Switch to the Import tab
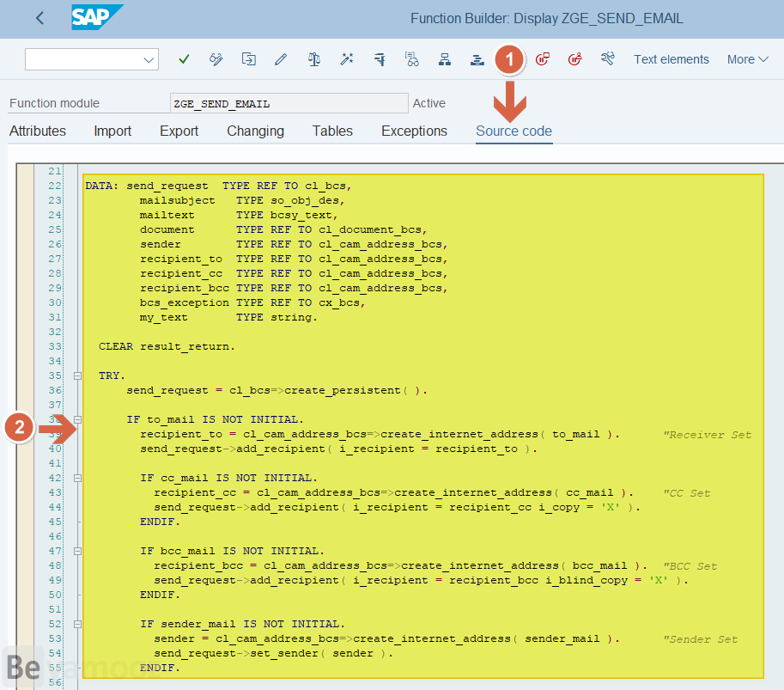The image size is (784, 690). coord(112,131)
